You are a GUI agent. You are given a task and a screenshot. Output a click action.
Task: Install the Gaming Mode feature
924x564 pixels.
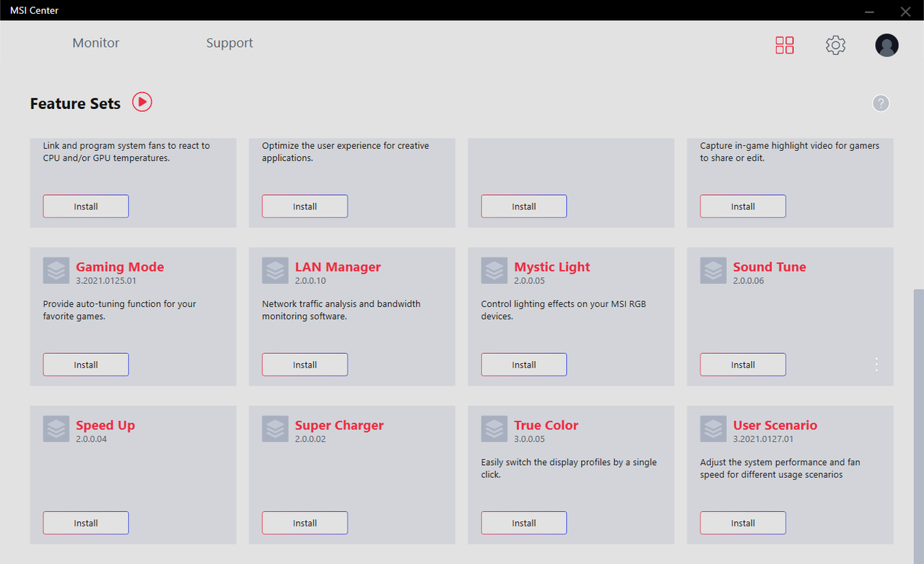pyautogui.click(x=86, y=365)
